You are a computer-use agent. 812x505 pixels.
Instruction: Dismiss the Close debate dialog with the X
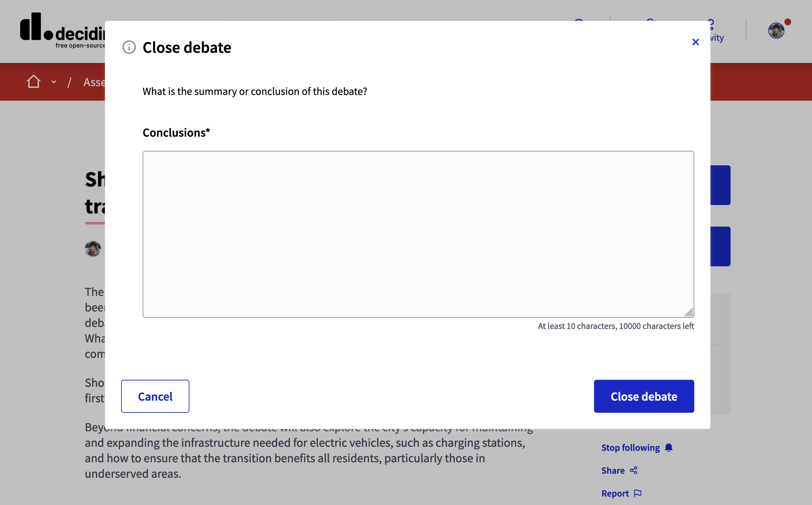tap(695, 42)
